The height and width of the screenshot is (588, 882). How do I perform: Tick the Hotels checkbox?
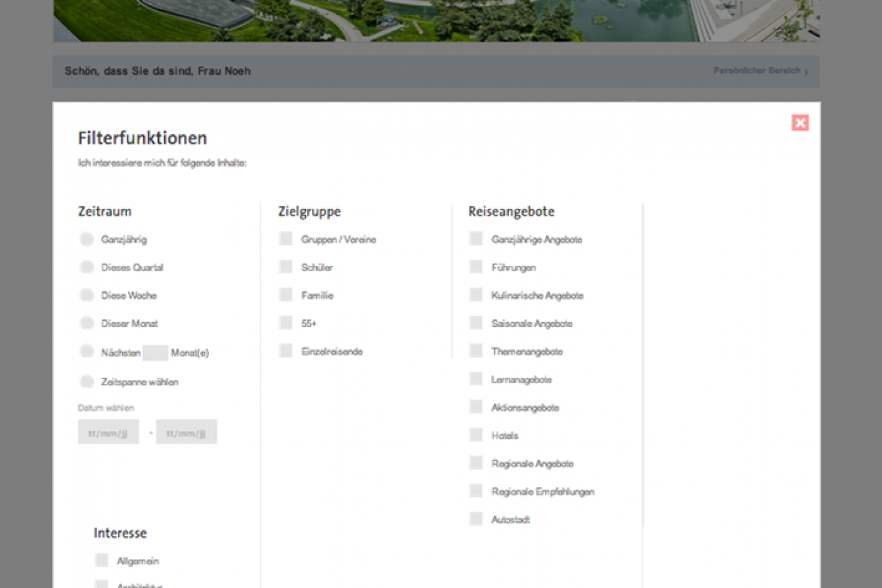coord(476,435)
